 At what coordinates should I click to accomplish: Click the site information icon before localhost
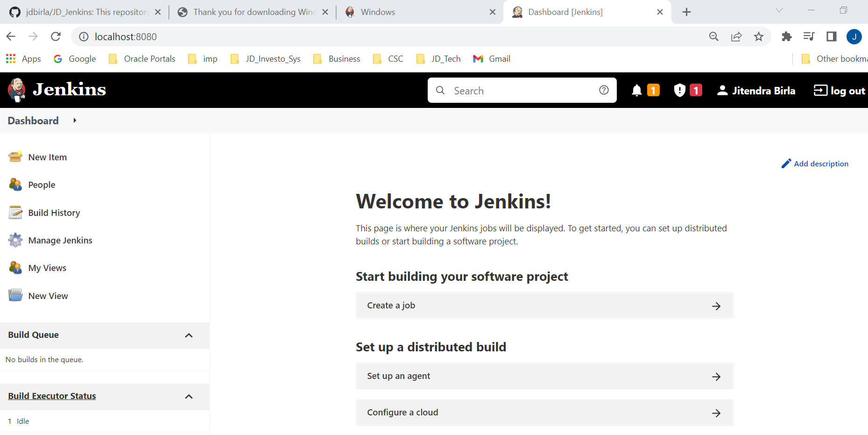click(84, 36)
